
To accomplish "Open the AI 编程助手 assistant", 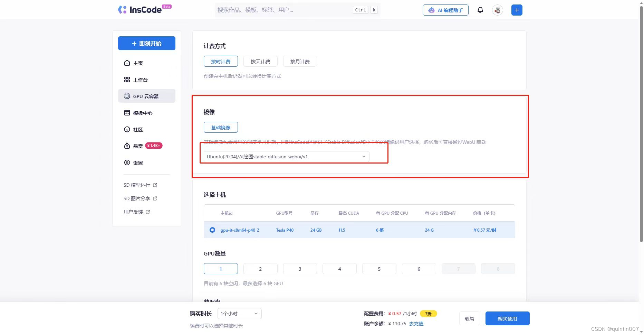I will coord(445,10).
